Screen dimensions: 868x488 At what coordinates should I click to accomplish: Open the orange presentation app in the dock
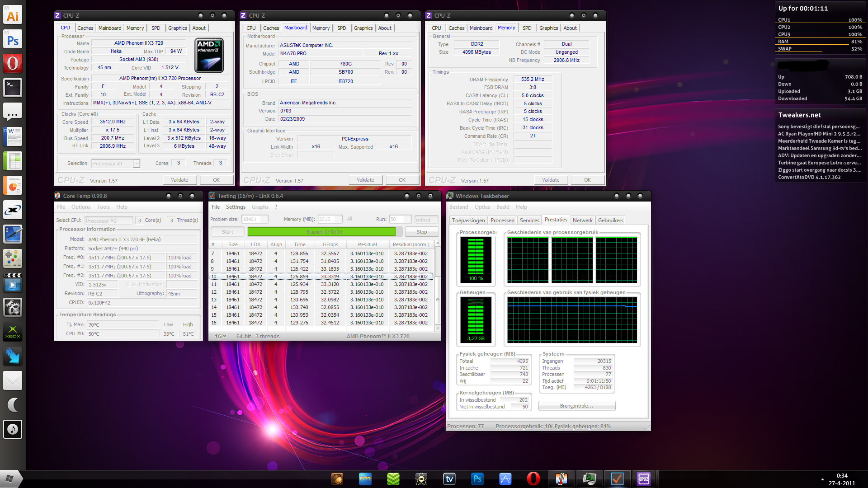[13, 185]
